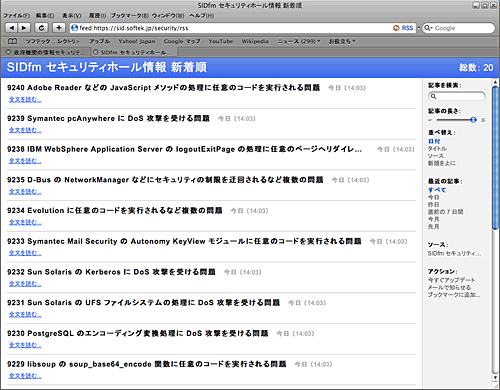This screenshot has height=390, width=500.
Task: Click the globe site icon in the address bar
Action: coord(75,28)
